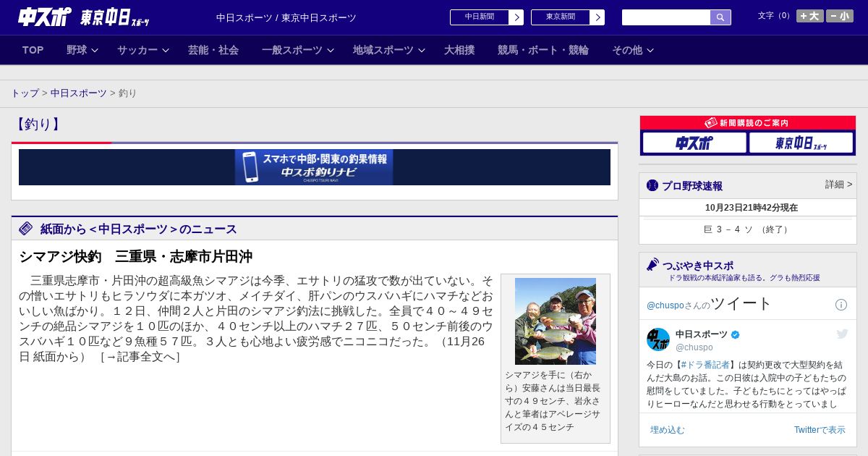Expand the その他 navigation menu
Image resolution: width=868 pixels, height=456 pixels.
click(x=633, y=50)
